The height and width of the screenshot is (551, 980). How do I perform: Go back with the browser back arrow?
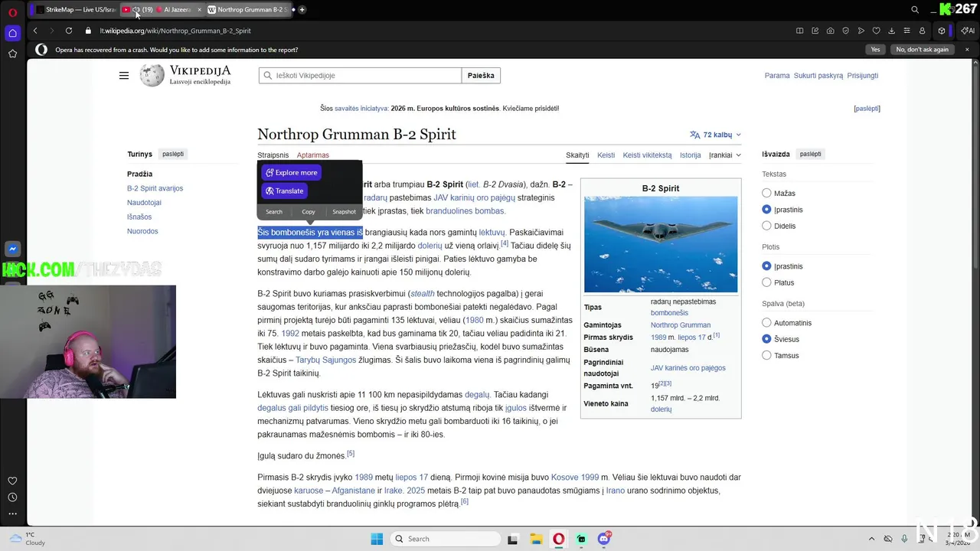tap(35, 31)
